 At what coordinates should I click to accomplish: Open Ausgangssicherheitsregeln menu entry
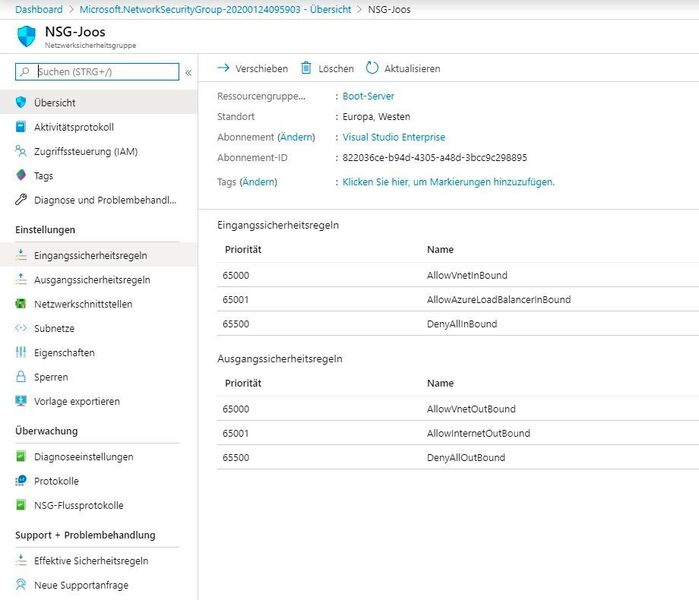click(92, 280)
